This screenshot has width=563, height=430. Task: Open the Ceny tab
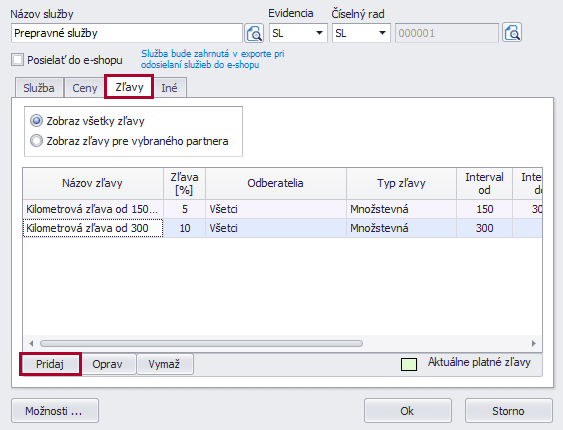(x=85, y=88)
